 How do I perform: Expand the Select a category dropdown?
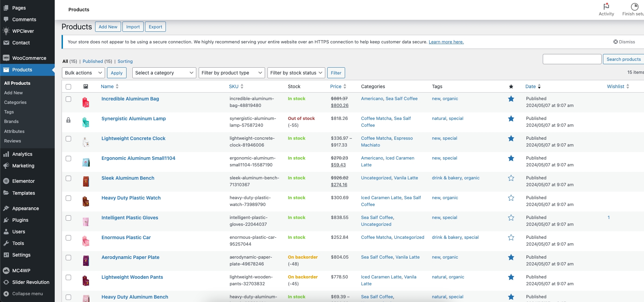click(164, 73)
